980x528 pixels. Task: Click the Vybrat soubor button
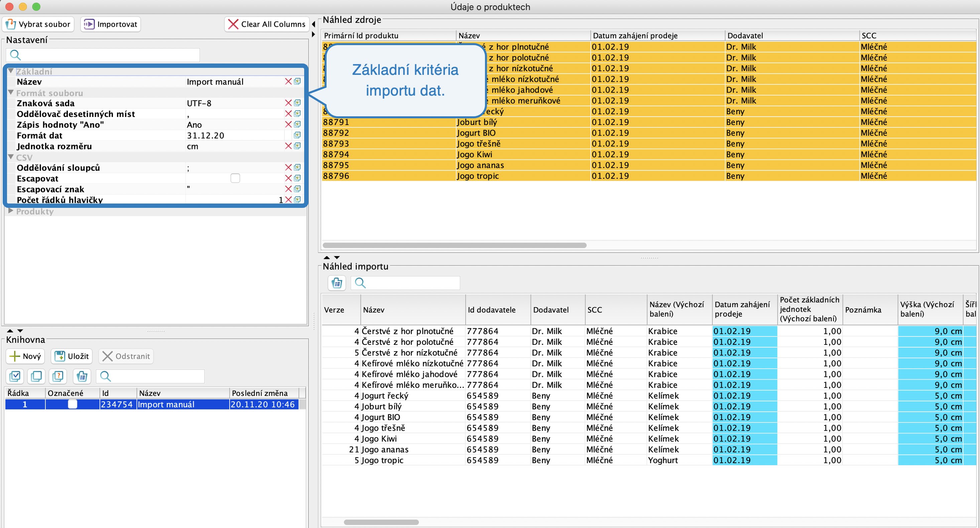(38, 24)
